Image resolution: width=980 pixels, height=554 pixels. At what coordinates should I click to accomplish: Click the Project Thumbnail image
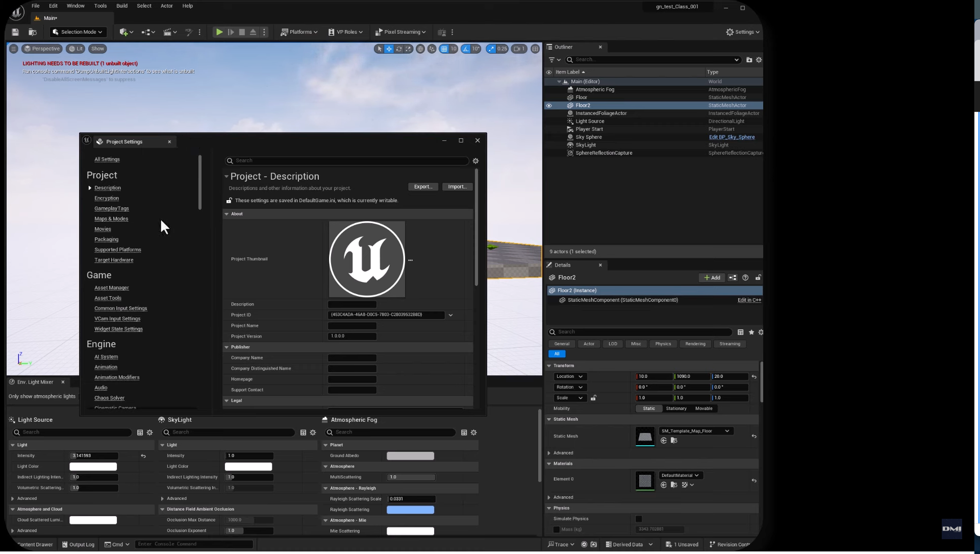click(x=367, y=259)
